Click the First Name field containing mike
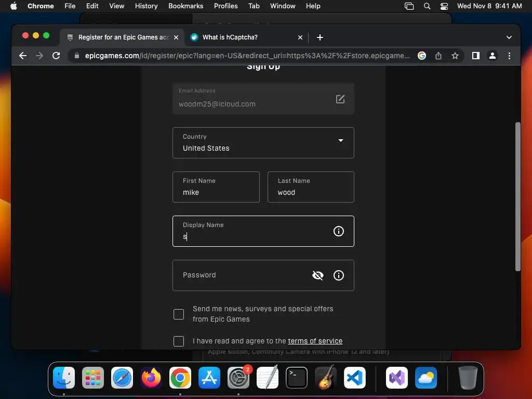This screenshot has width=532, height=399. coord(216,187)
